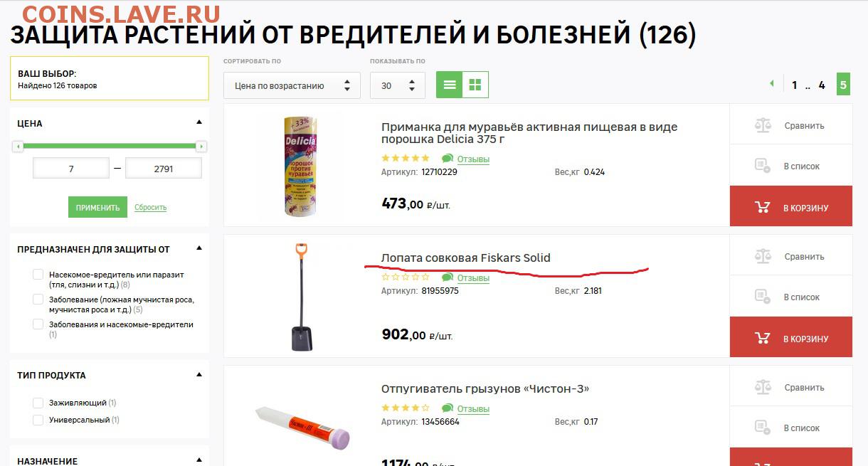The width and height of the screenshot is (868, 466).
Task: Click compare scales icon for Чистон-3 repeller
Action: click(763, 388)
